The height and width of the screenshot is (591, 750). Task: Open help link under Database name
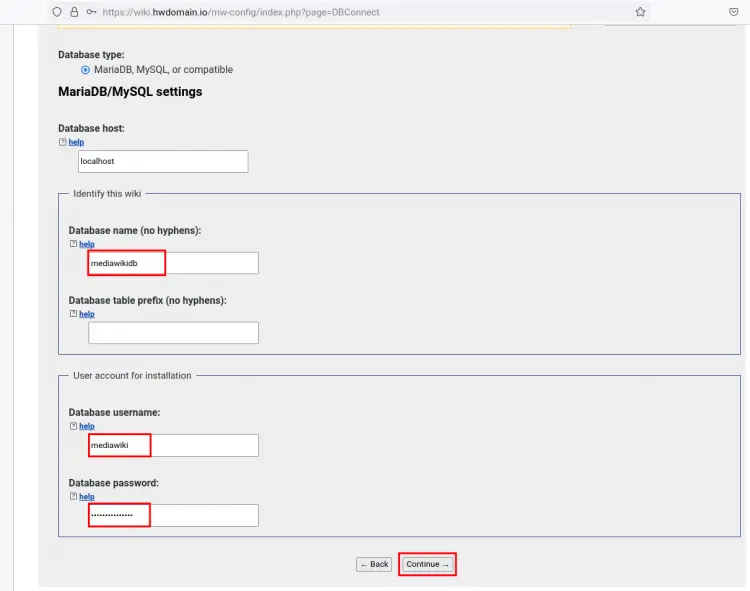point(87,244)
